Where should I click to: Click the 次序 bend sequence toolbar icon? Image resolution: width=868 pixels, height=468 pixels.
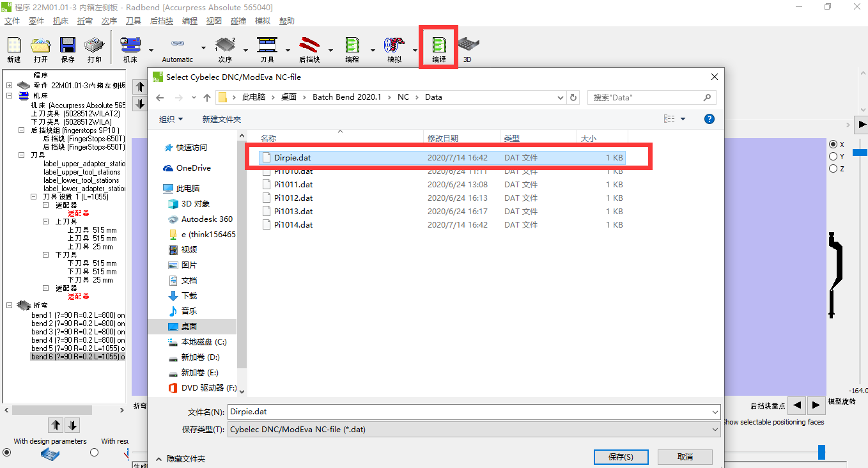pos(225,45)
